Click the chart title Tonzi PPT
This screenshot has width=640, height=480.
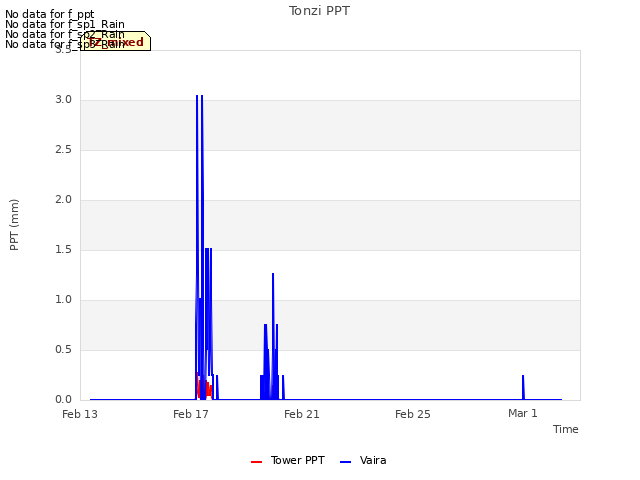pyautogui.click(x=319, y=11)
